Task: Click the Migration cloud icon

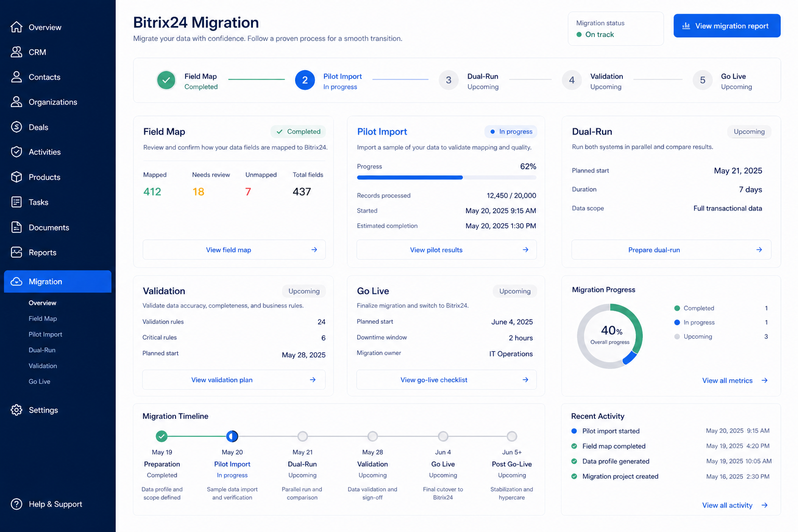Action: point(17,282)
